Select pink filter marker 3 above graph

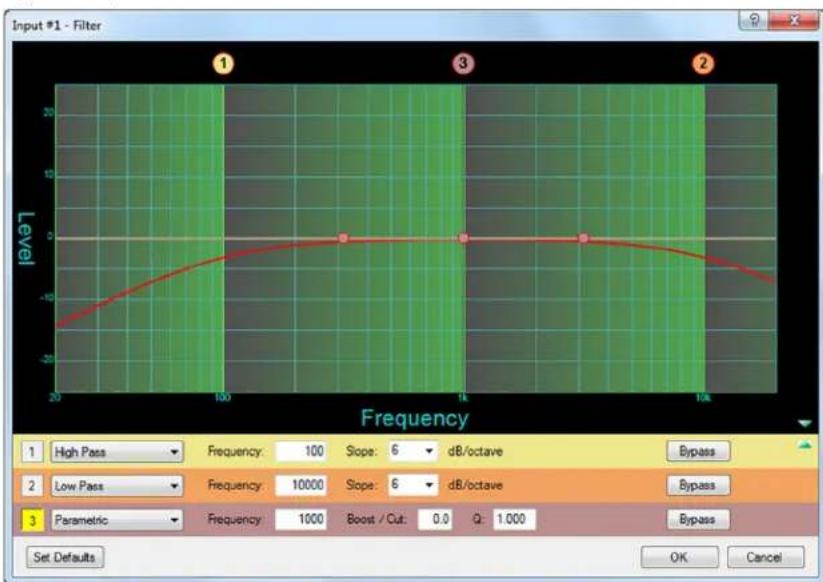462,64
